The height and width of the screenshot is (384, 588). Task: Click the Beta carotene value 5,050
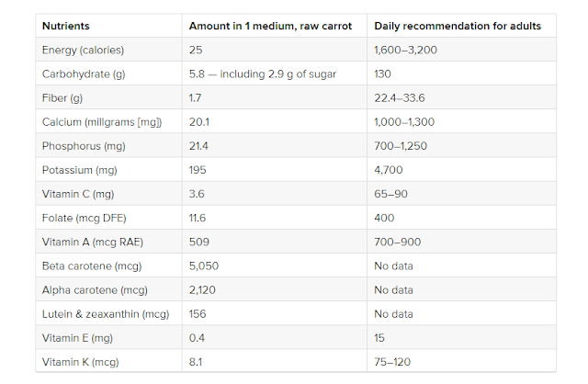pos(204,265)
